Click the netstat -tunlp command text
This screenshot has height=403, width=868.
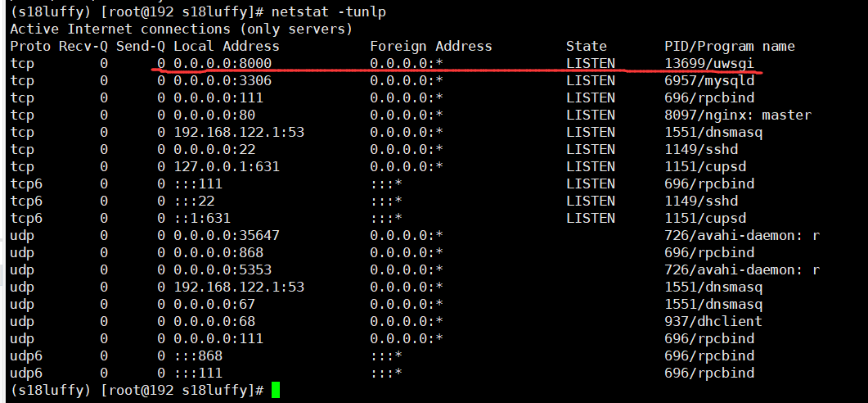point(330,11)
